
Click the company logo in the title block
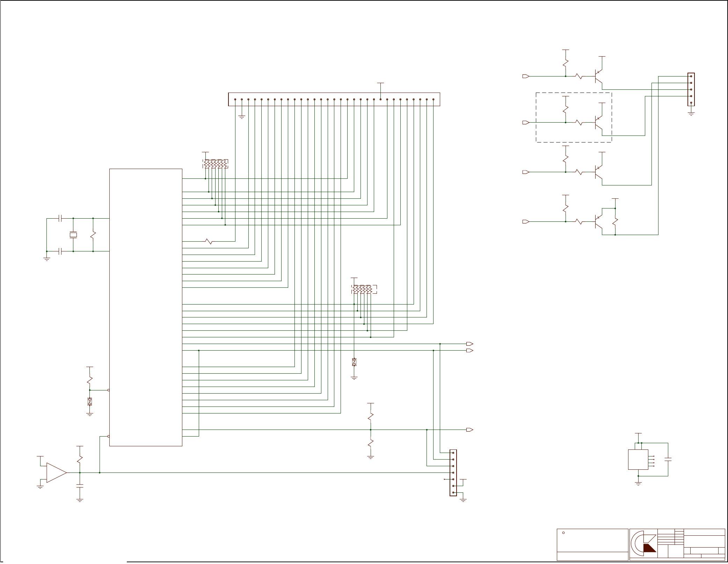643,544
